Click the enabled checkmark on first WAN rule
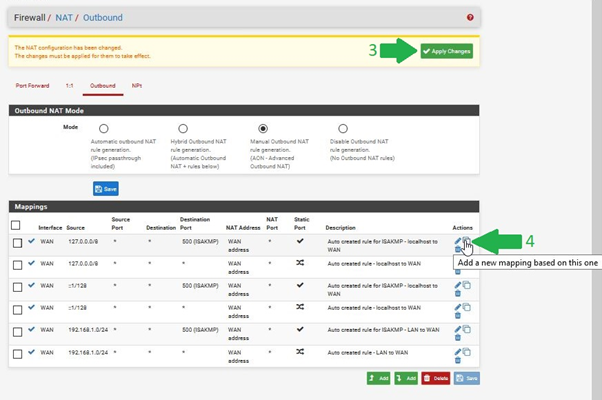Image resolution: width=602 pixels, height=400 pixels. [31, 242]
